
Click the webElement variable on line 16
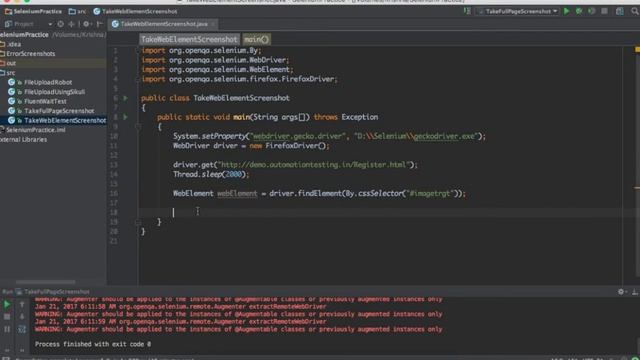click(x=237, y=193)
